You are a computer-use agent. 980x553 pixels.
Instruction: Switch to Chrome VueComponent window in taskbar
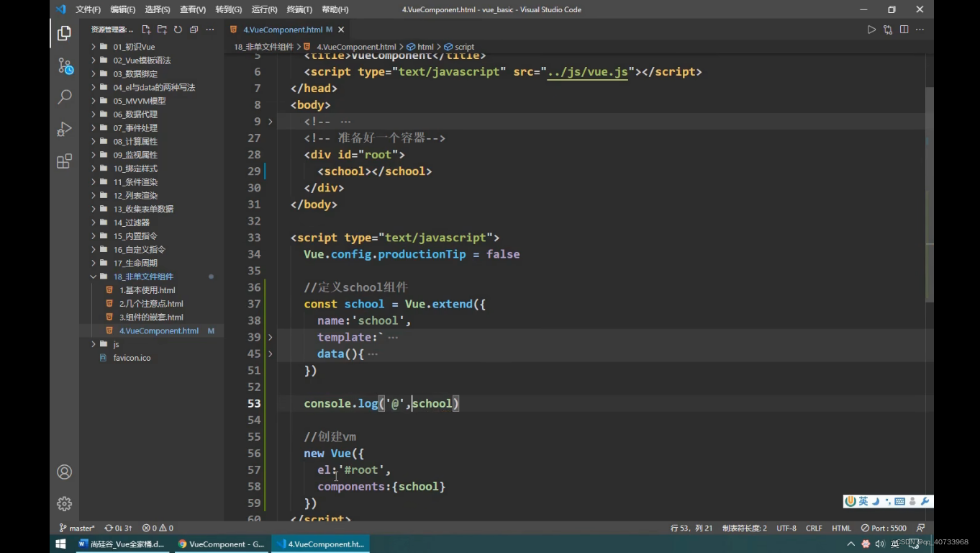221,544
